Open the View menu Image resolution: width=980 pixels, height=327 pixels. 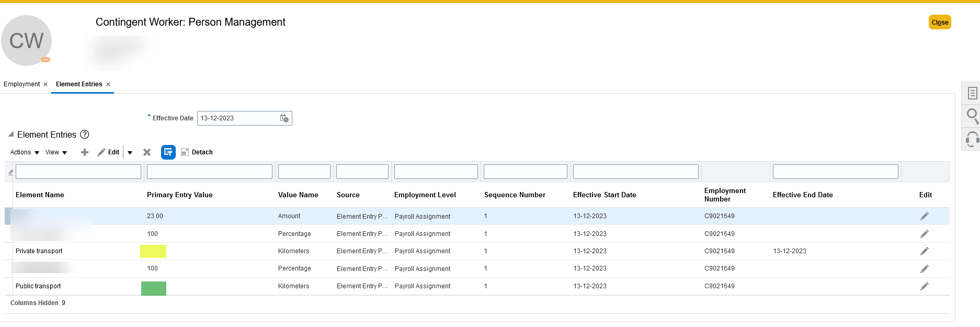click(56, 152)
